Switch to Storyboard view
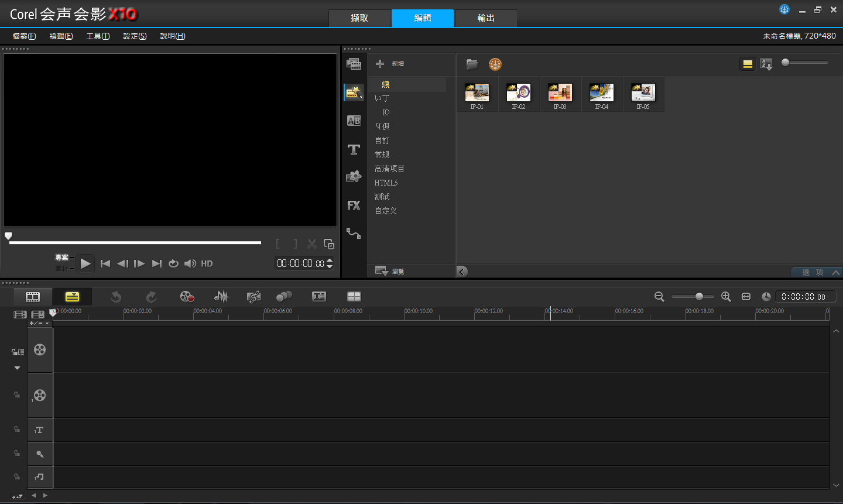The image size is (843, 504). click(33, 297)
